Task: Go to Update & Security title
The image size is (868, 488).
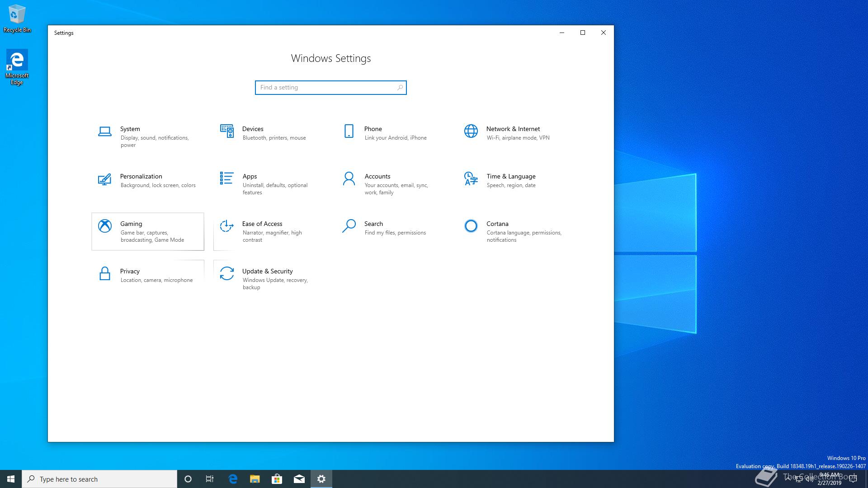Action: [x=268, y=271]
